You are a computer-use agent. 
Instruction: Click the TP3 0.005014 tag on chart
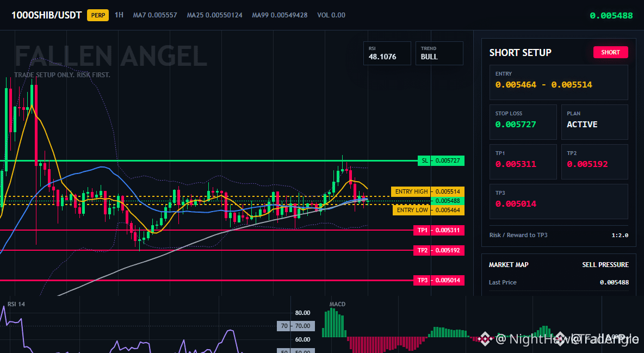click(x=439, y=280)
